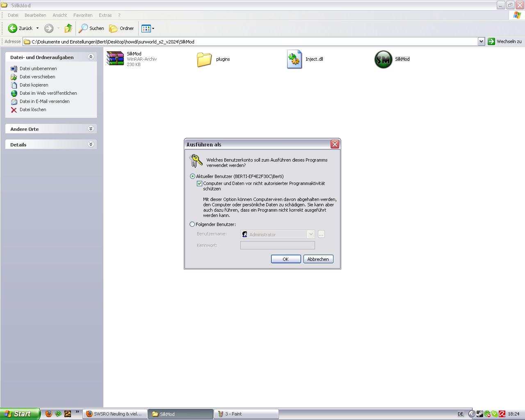Switch to 3 - Paint in taskbar
Image resolution: width=525 pixels, height=420 pixels.
[x=246, y=414]
